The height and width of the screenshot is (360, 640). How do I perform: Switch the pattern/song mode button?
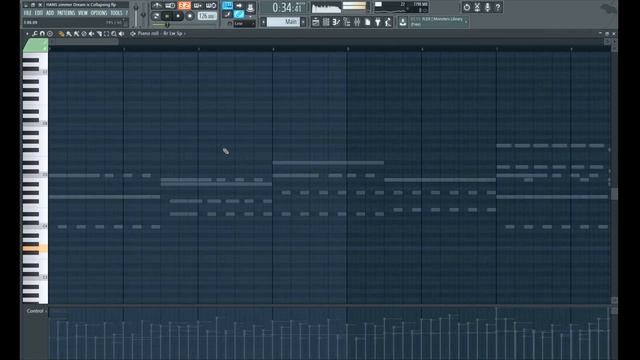156,16
